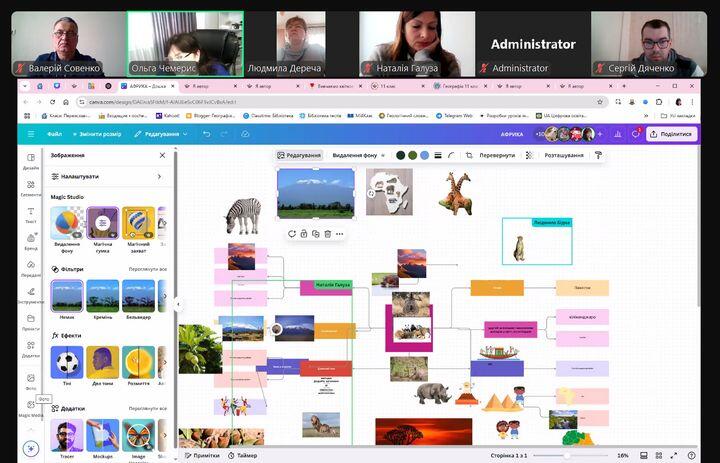Close the Зображення panel

pyautogui.click(x=162, y=155)
